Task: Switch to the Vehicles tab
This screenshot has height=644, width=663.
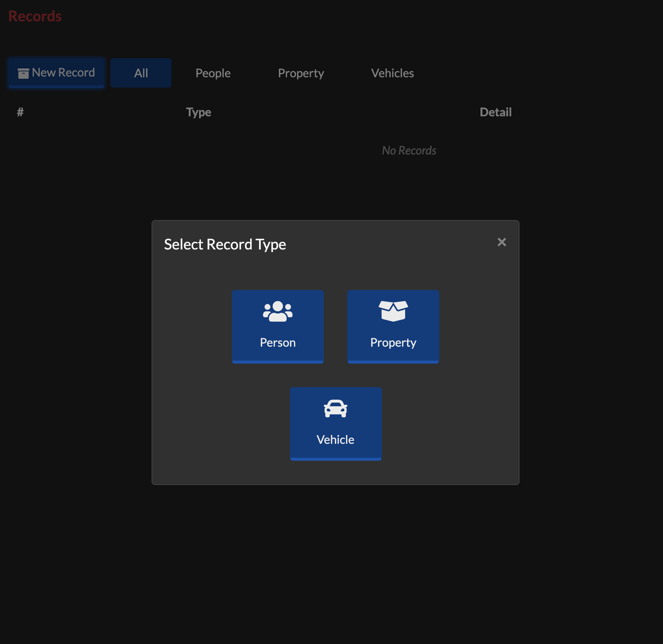Action: [393, 73]
